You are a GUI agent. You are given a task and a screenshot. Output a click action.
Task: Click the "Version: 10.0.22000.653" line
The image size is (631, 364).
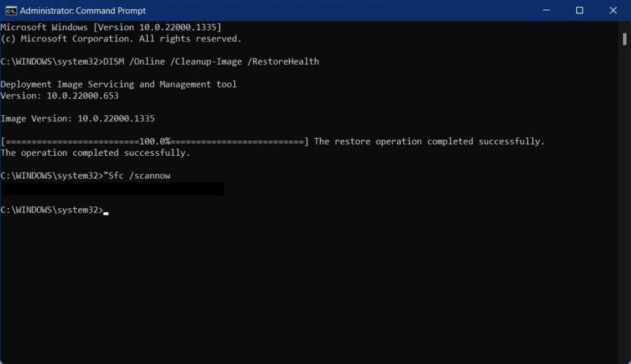tap(59, 95)
